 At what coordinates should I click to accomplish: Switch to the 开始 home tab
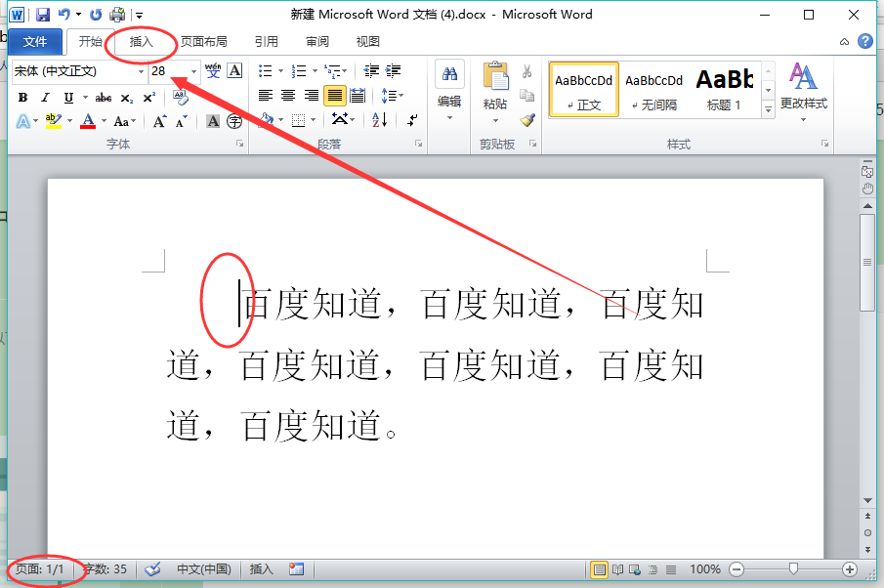[x=90, y=42]
